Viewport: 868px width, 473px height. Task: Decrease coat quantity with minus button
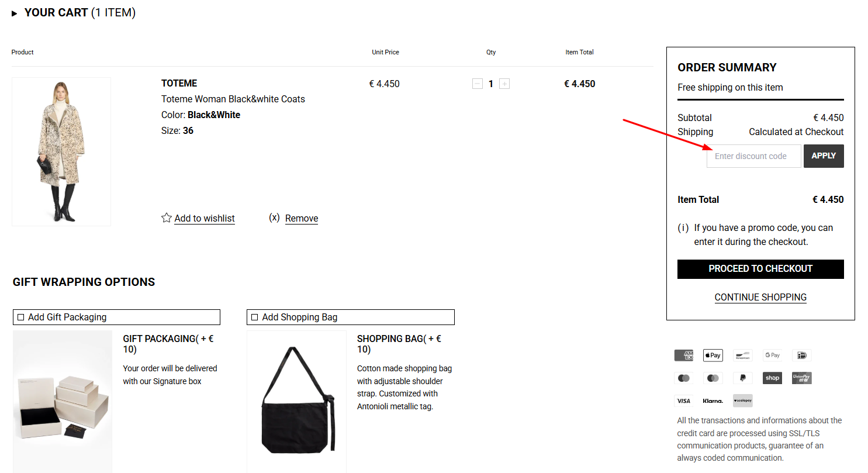click(477, 84)
